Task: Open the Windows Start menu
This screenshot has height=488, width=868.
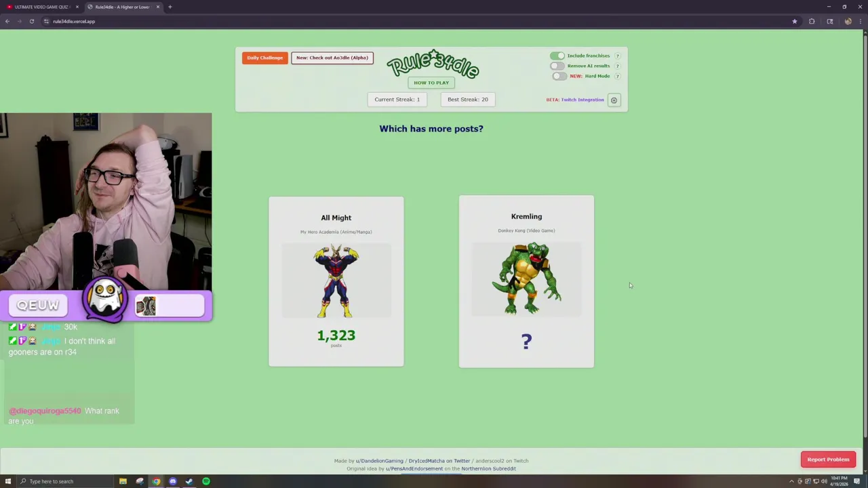Action: (7, 481)
